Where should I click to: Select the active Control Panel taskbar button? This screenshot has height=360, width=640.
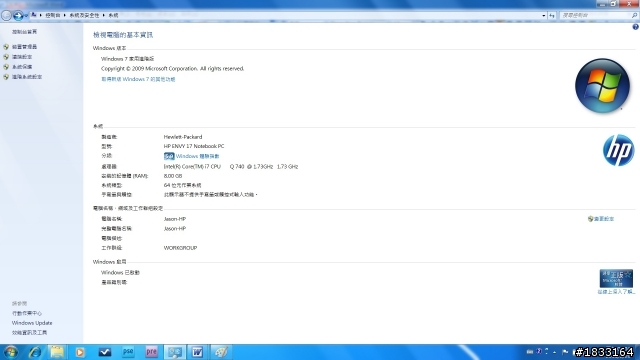[175, 352]
